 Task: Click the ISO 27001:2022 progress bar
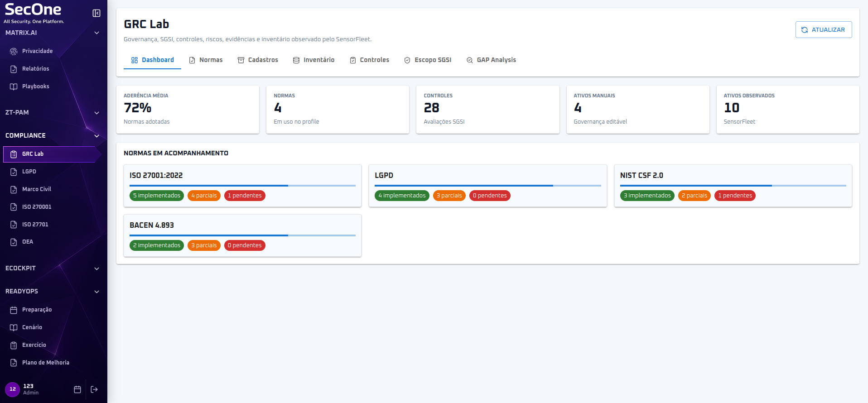(x=242, y=186)
